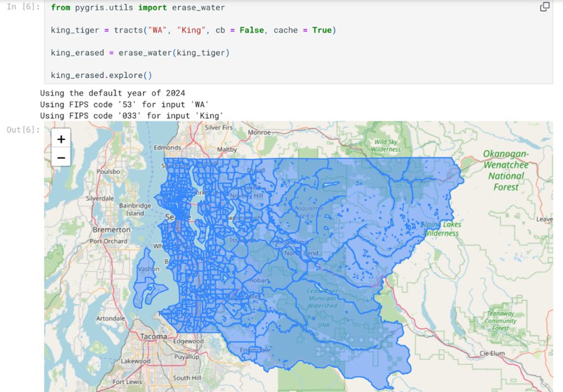Click the 'king_erased.explore()' code line
The width and height of the screenshot is (563, 392).
click(x=101, y=75)
